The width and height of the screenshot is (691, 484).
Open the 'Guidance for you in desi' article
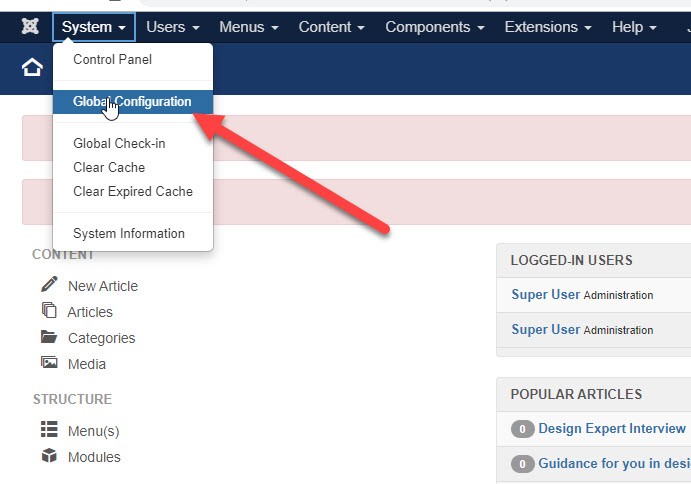coord(614,463)
